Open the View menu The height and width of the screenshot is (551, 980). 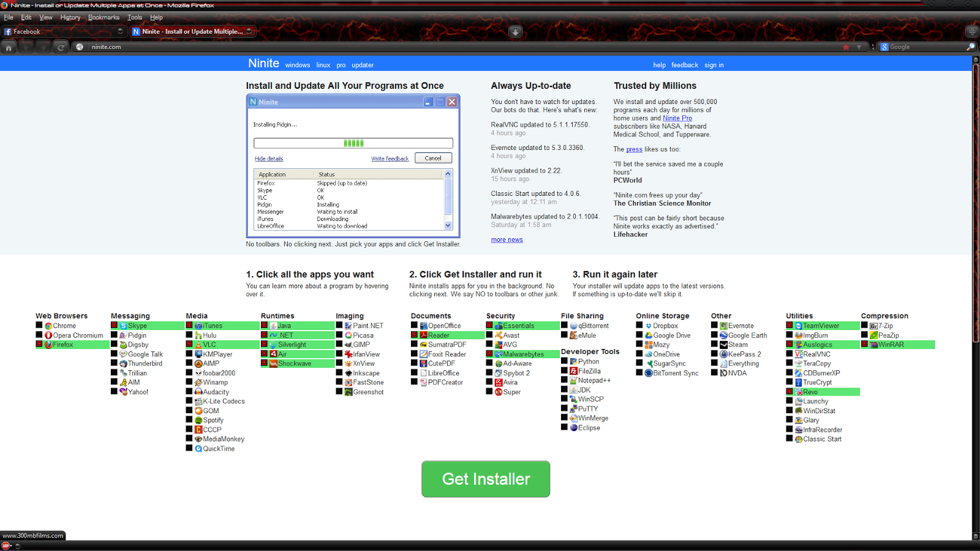click(x=46, y=18)
